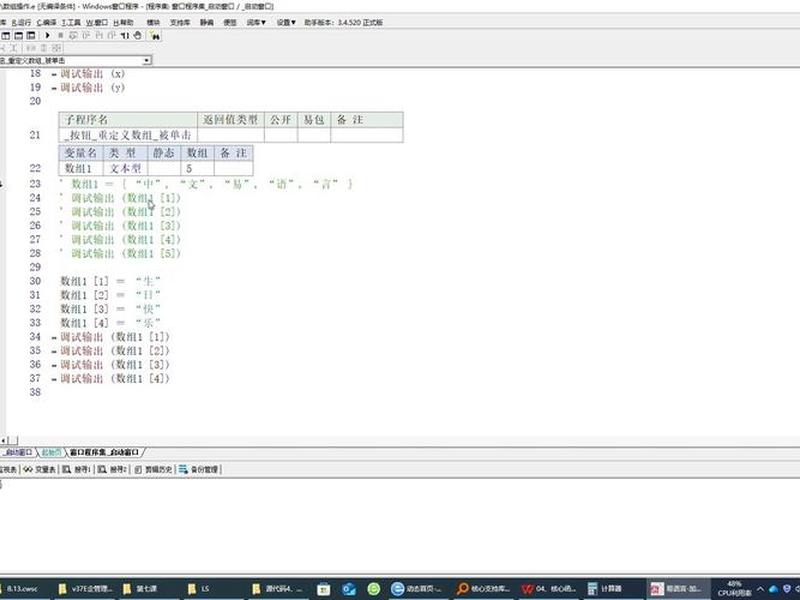Image resolution: width=800 pixels, height=600 pixels.
Task: Click the Stop square toolbar icon
Action: pos(61,35)
